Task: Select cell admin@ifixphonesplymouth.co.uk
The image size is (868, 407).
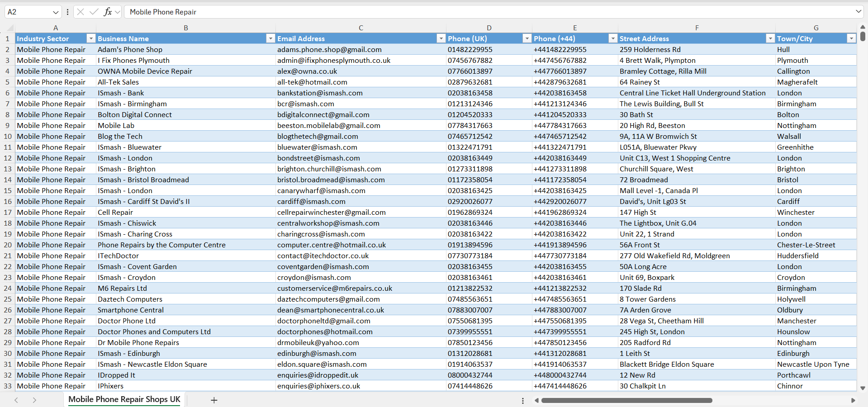Action: [x=361, y=60]
